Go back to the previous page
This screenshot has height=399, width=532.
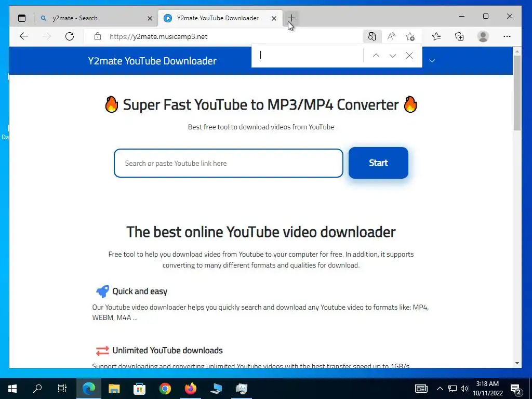point(24,36)
